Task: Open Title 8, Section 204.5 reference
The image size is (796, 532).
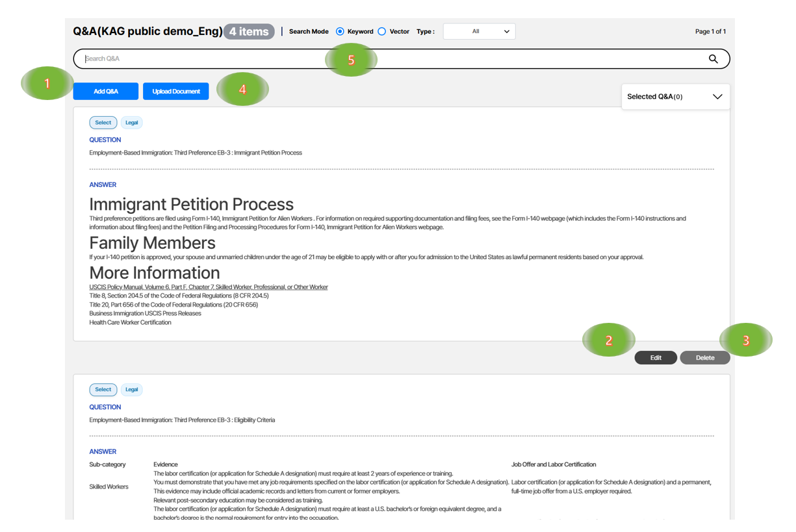Action: (179, 296)
